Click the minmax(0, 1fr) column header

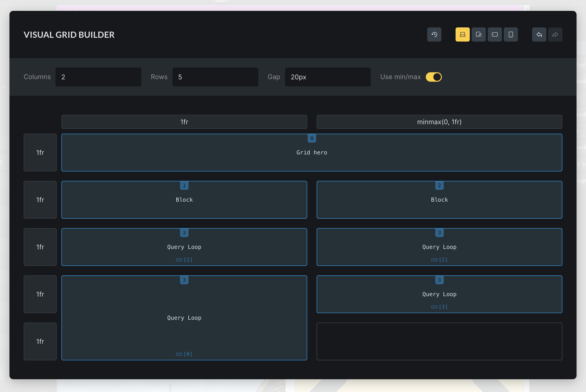[439, 122]
